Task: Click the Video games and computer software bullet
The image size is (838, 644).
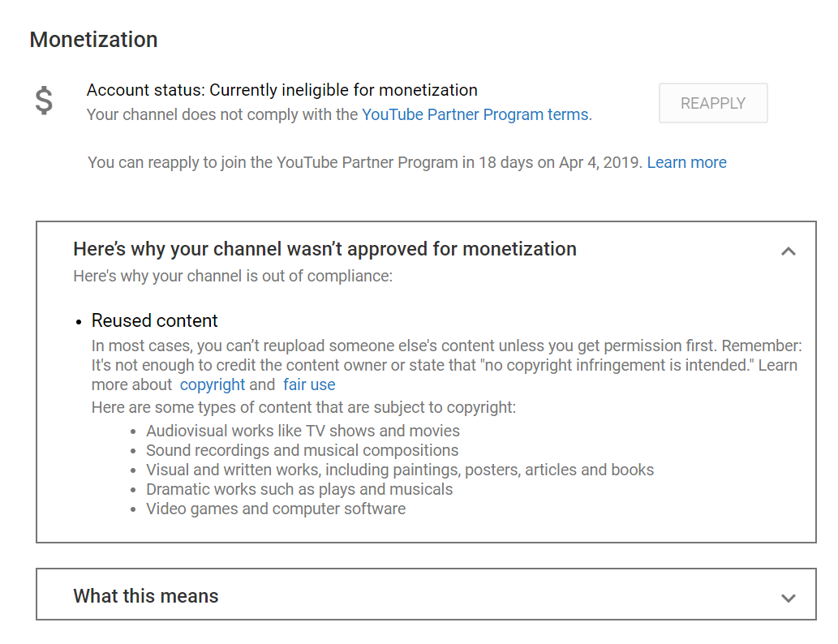Action: click(276, 509)
